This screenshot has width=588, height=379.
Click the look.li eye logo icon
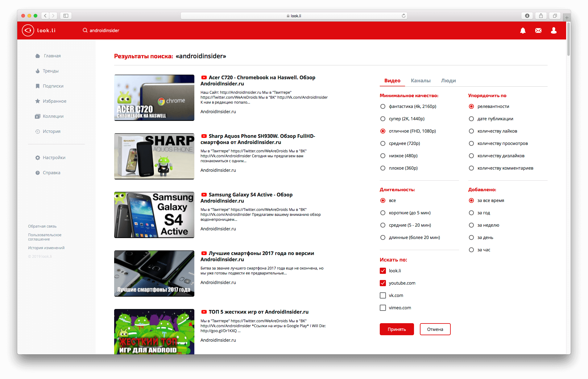[x=28, y=30]
